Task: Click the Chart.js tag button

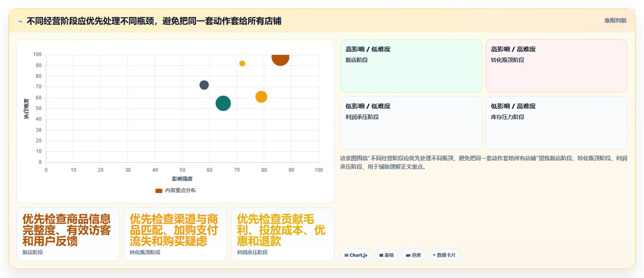Action: click(356, 255)
